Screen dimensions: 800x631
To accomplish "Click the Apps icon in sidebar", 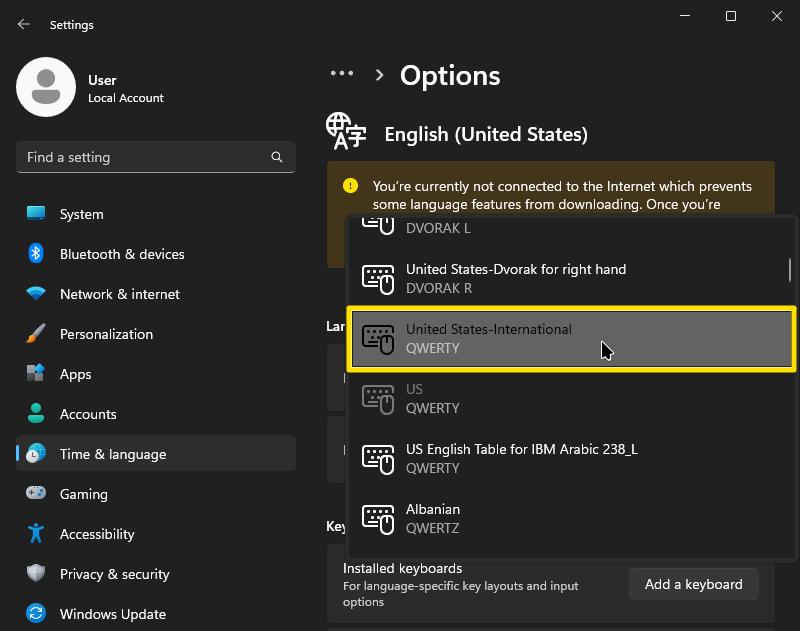I will (x=36, y=374).
